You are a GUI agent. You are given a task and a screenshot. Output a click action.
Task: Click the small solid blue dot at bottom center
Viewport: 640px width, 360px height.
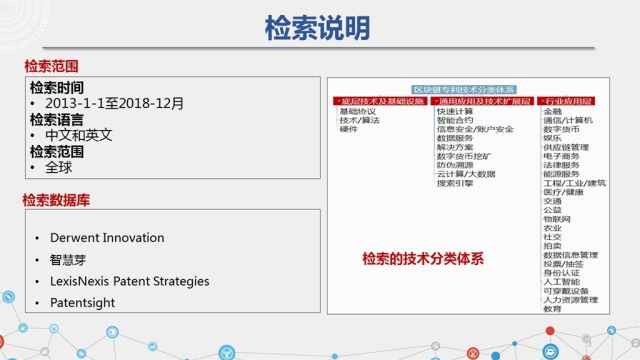click(335, 356)
